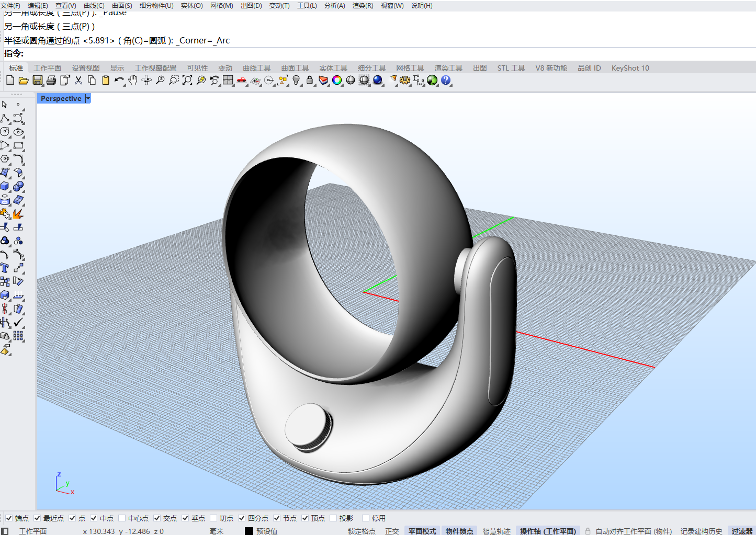Toggle the 切点 osnap checkbox
This screenshot has width=756, height=535.
(213, 518)
